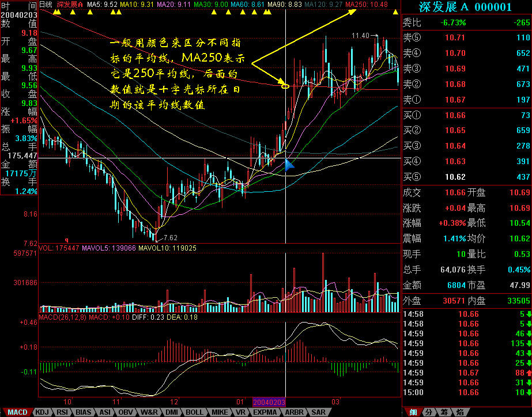Viewport: 532px width, 417px height.
Task: Select the 焰 tab at bottom right
Action: [x=459, y=412]
